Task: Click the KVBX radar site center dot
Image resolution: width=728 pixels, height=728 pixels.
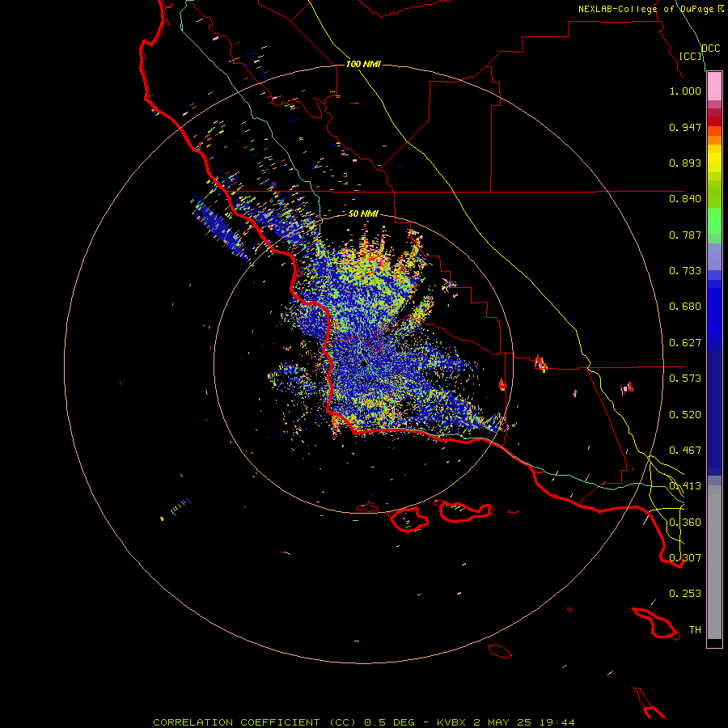Action: tap(363, 363)
